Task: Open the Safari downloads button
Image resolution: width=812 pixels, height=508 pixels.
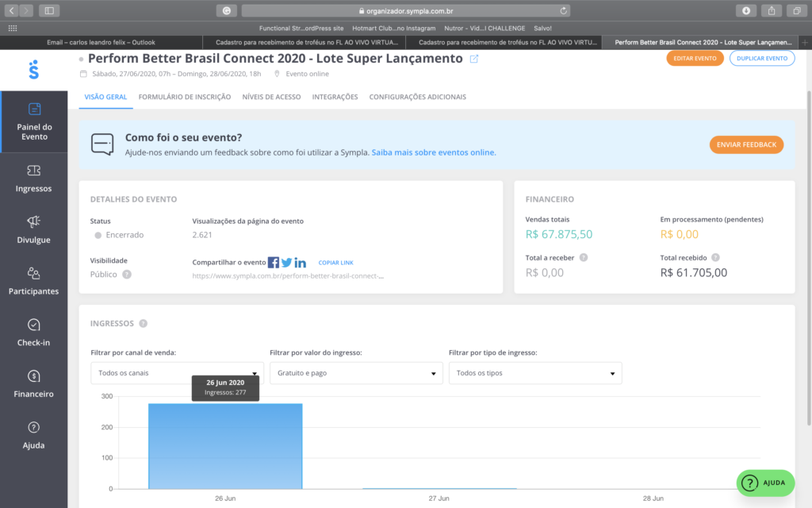Action: pyautogui.click(x=746, y=10)
